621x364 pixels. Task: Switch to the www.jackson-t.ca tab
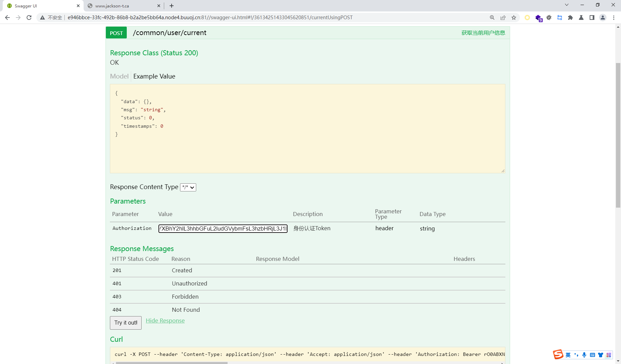(124, 6)
